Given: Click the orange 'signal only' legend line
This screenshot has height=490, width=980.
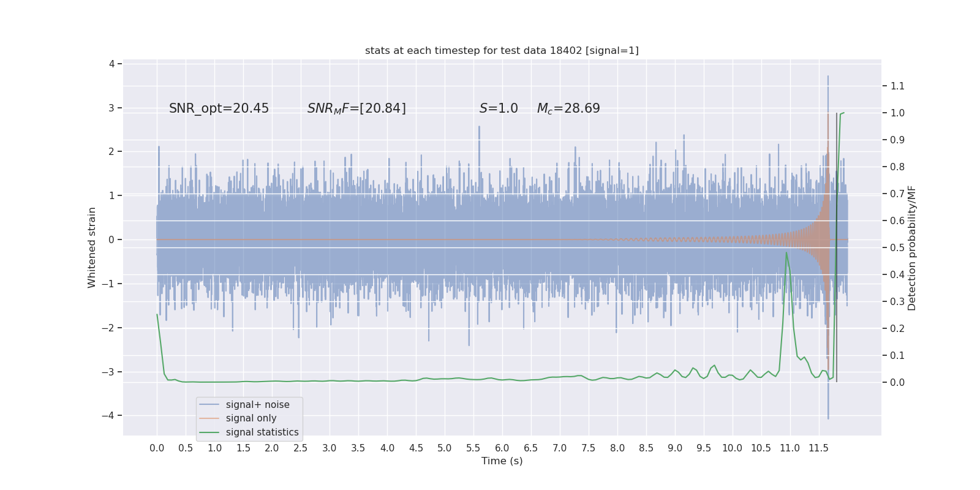Looking at the screenshot, I should coord(209,418).
